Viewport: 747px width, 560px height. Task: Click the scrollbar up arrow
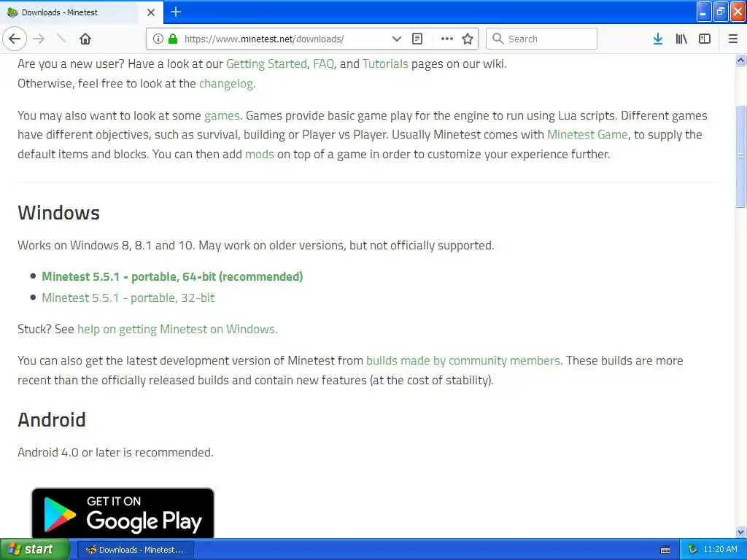point(740,60)
